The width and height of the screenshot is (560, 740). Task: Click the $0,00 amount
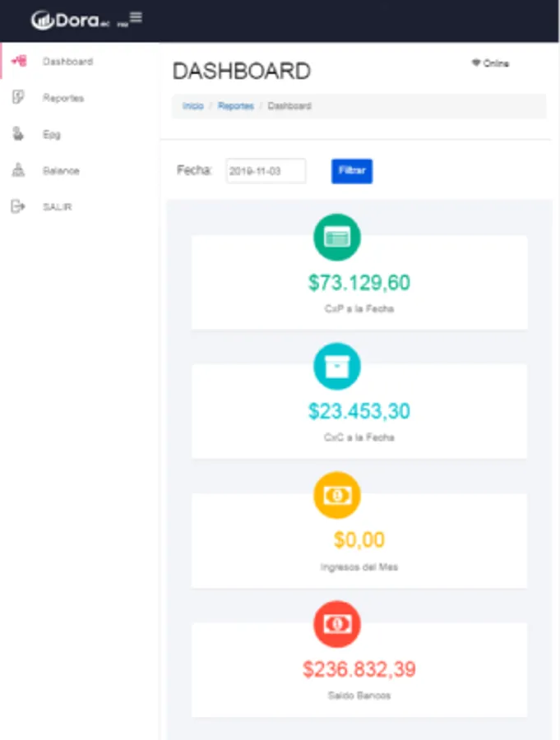click(x=359, y=540)
